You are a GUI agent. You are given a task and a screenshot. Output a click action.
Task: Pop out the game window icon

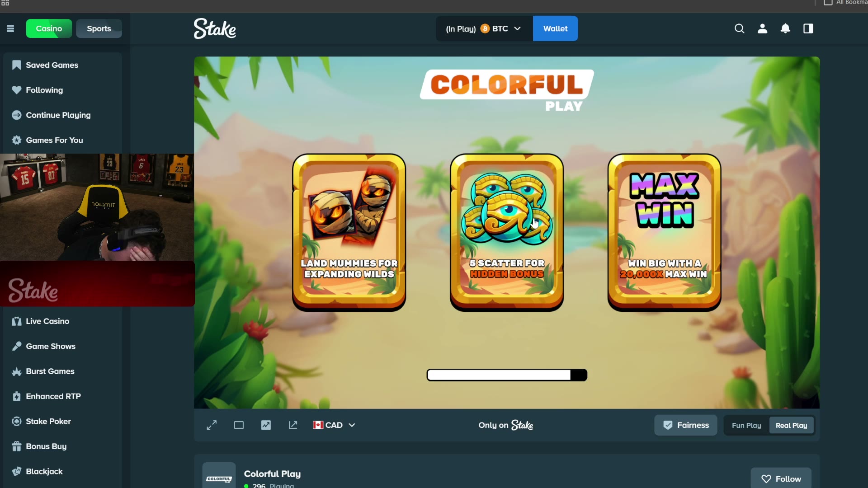pyautogui.click(x=293, y=425)
